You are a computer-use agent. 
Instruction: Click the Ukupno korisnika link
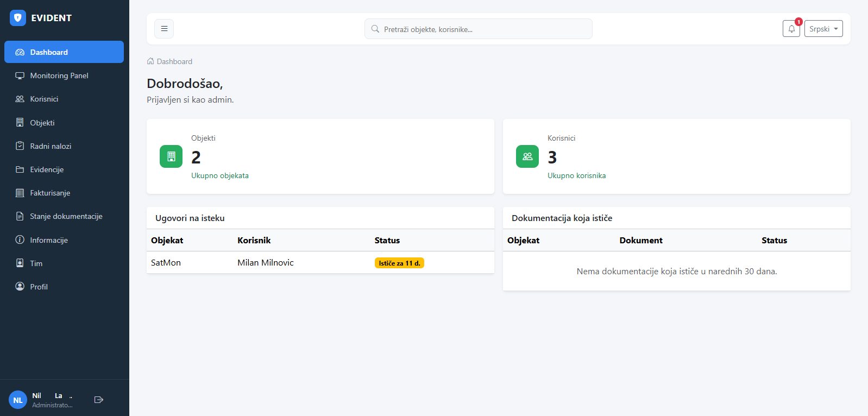pyautogui.click(x=576, y=175)
